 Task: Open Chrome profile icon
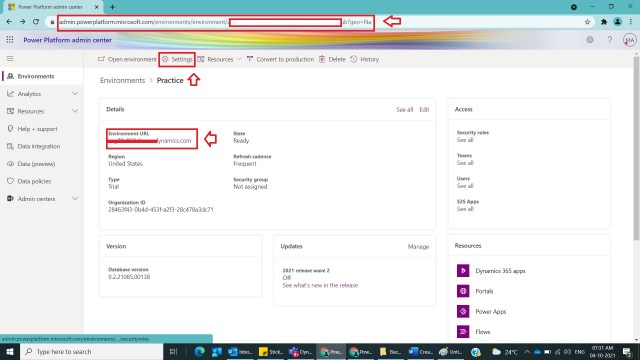[618, 22]
